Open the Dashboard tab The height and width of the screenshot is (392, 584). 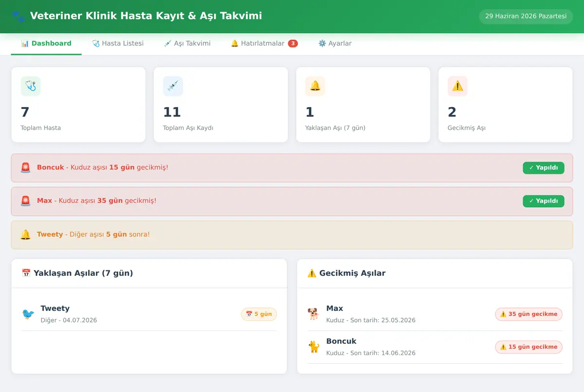(46, 44)
